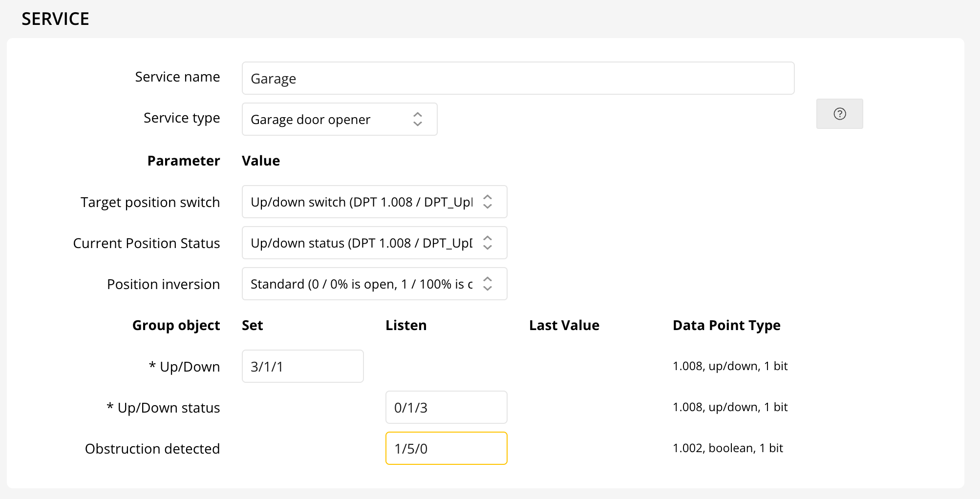Click the Up/down switch DPT 1.008 value
The width and height of the screenshot is (980, 499).
click(x=361, y=202)
